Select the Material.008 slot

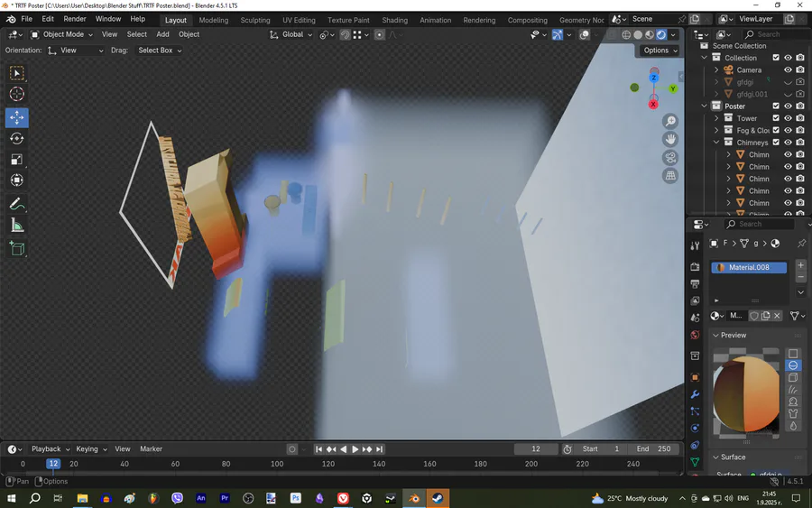click(749, 268)
